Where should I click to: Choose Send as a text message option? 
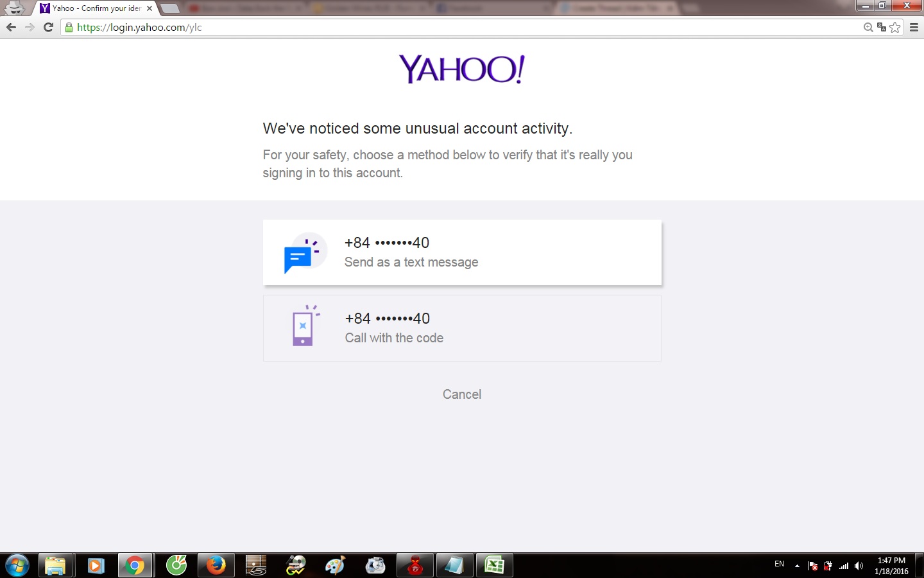pos(462,252)
